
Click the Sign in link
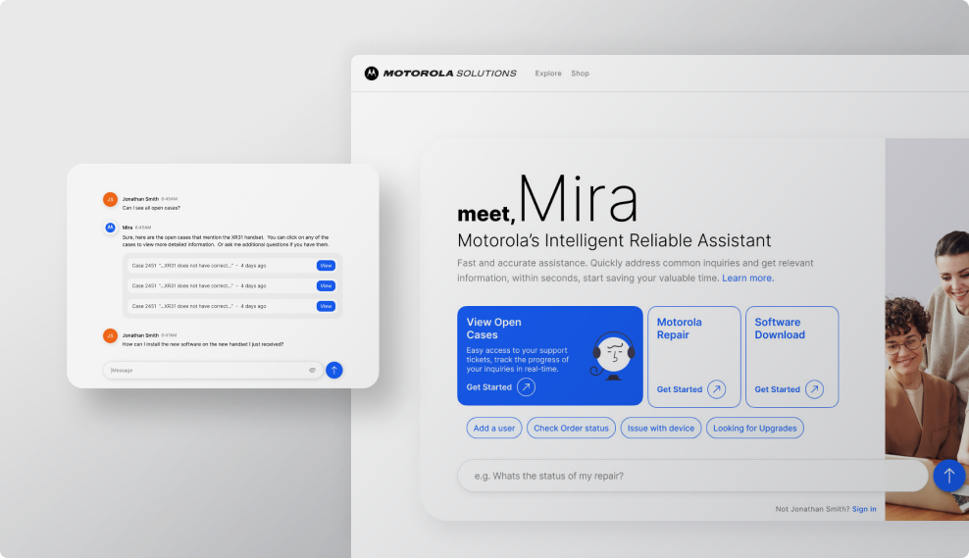[x=864, y=509]
